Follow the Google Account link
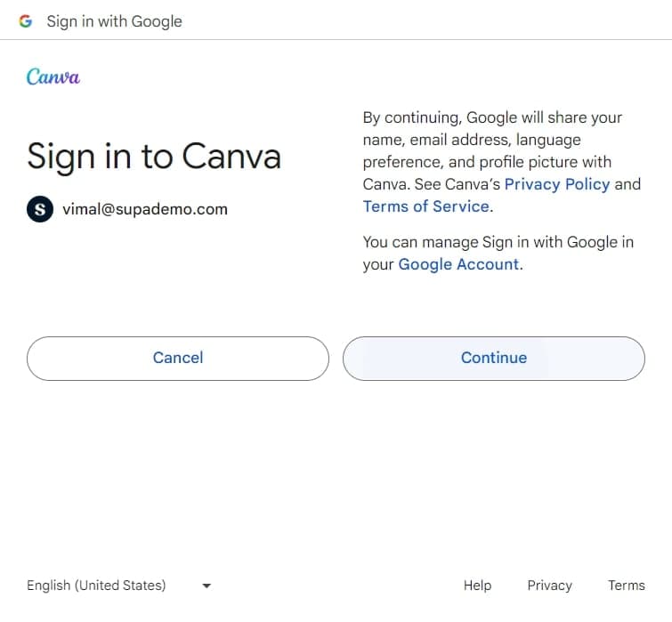 pyautogui.click(x=458, y=264)
